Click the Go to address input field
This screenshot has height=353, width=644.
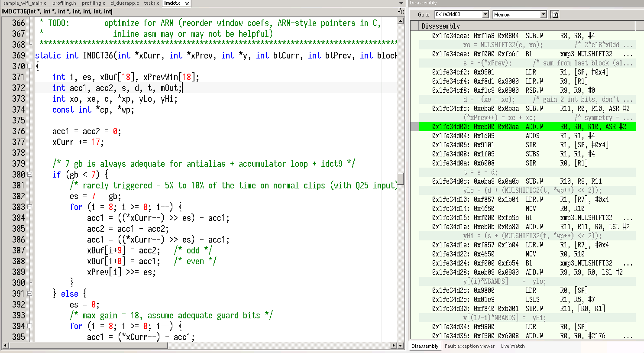click(x=458, y=14)
